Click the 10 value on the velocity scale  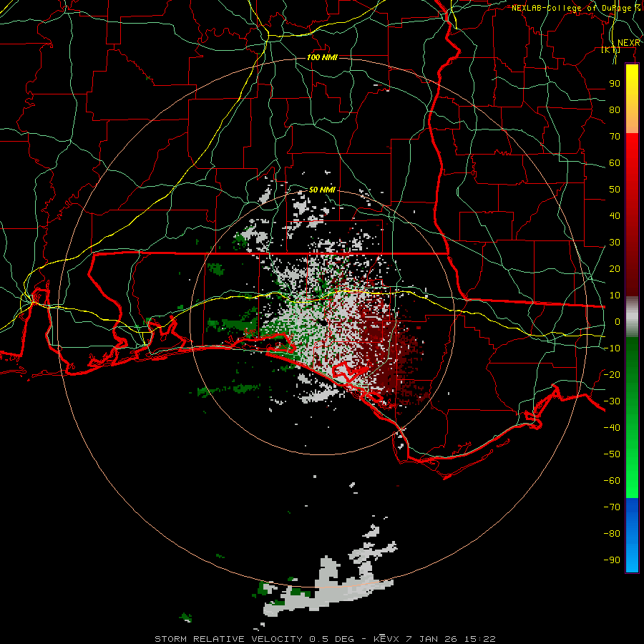tap(615, 296)
